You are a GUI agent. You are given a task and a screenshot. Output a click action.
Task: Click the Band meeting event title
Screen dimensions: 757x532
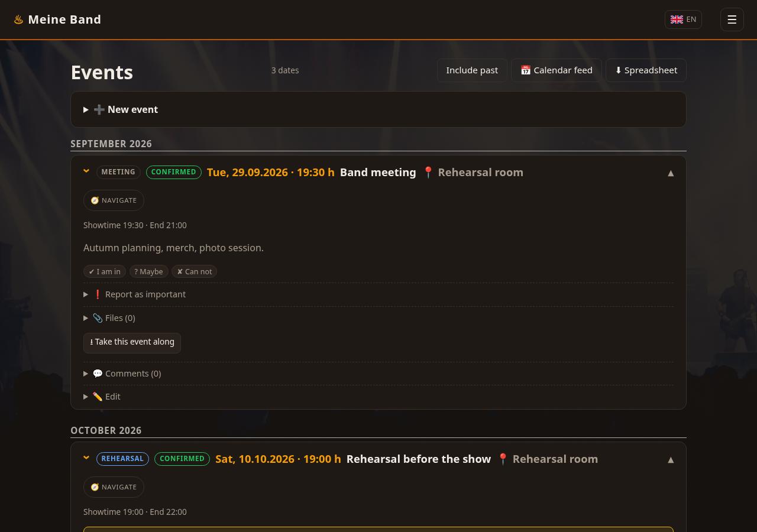378,173
